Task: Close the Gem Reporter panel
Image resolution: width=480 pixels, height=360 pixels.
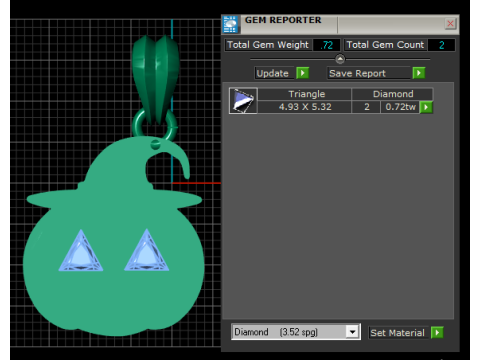Action: 450,23
